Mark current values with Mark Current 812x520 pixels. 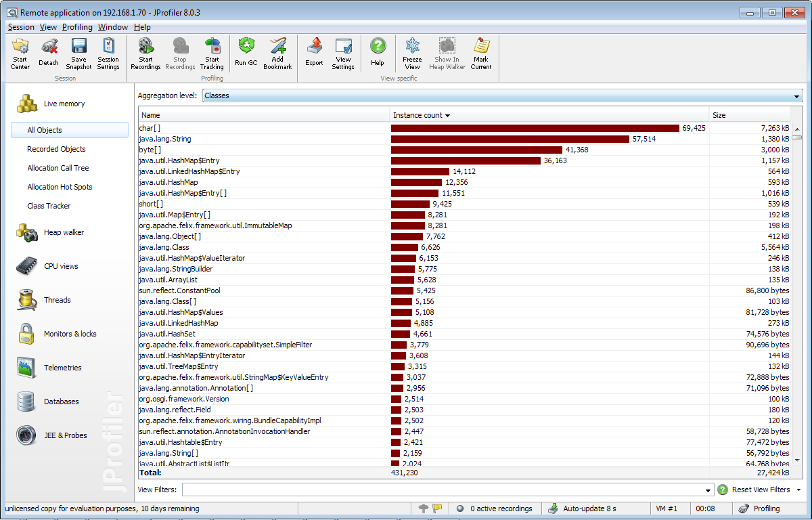[x=481, y=54]
